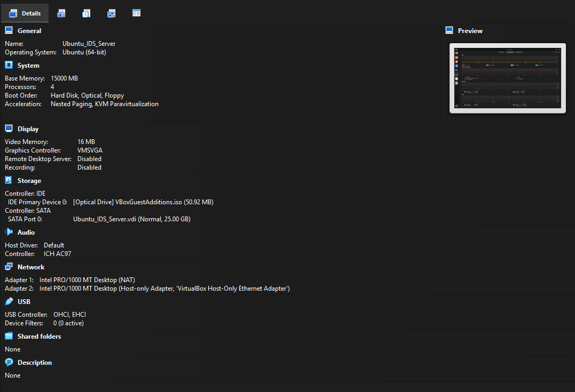Open General settings via its heading

tap(29, 31)
